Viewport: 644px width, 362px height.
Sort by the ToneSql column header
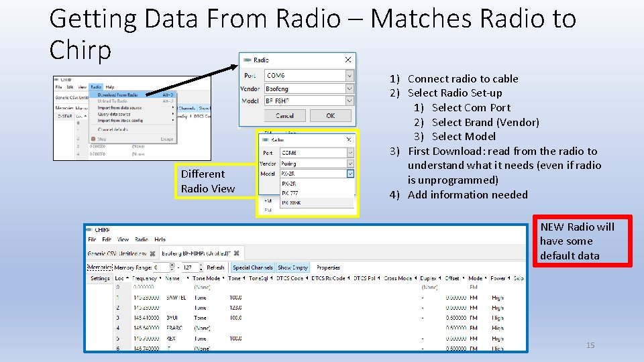click(261, 278)
